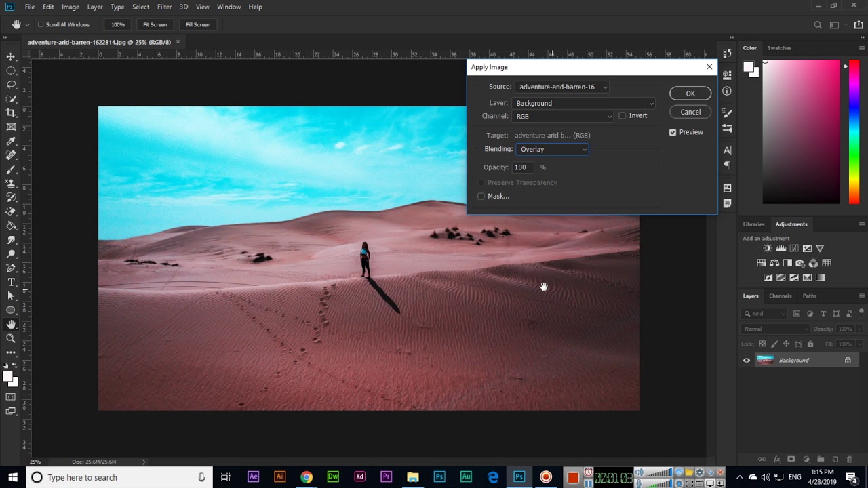The image size is (868, 488).
Task: Add a Color Balance adjustment
Action: coord(774,263)
